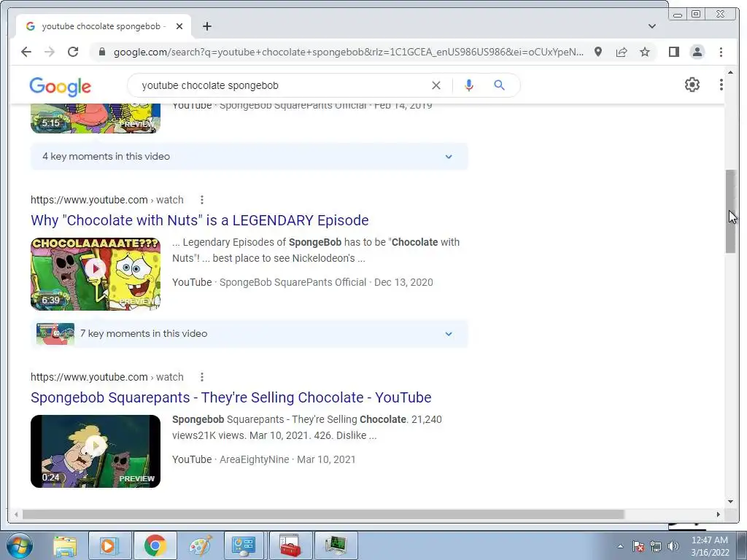Share this page using the share icon
Screen dimensions: 747x560
point(622,52)
